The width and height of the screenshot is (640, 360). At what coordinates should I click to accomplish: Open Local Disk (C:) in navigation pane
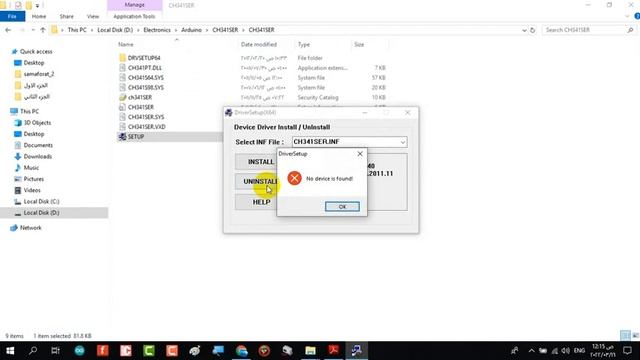pyautogui.click(x=41, y=201)
